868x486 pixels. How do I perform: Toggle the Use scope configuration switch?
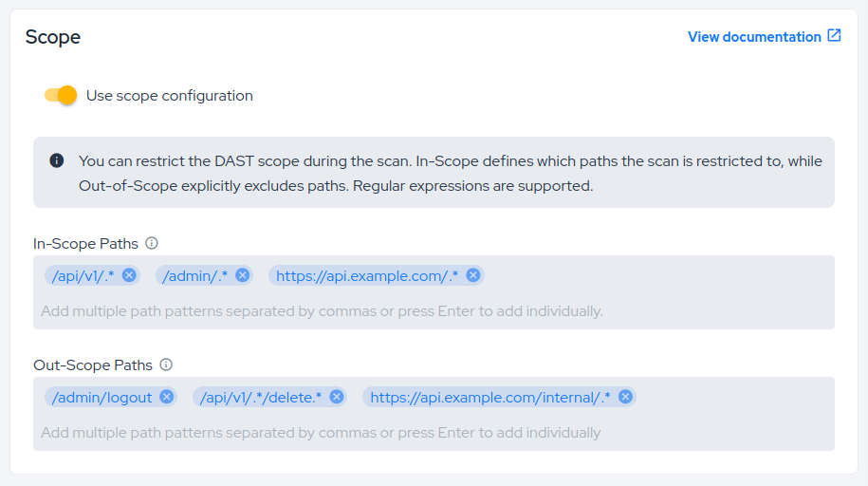pos(61,95)
